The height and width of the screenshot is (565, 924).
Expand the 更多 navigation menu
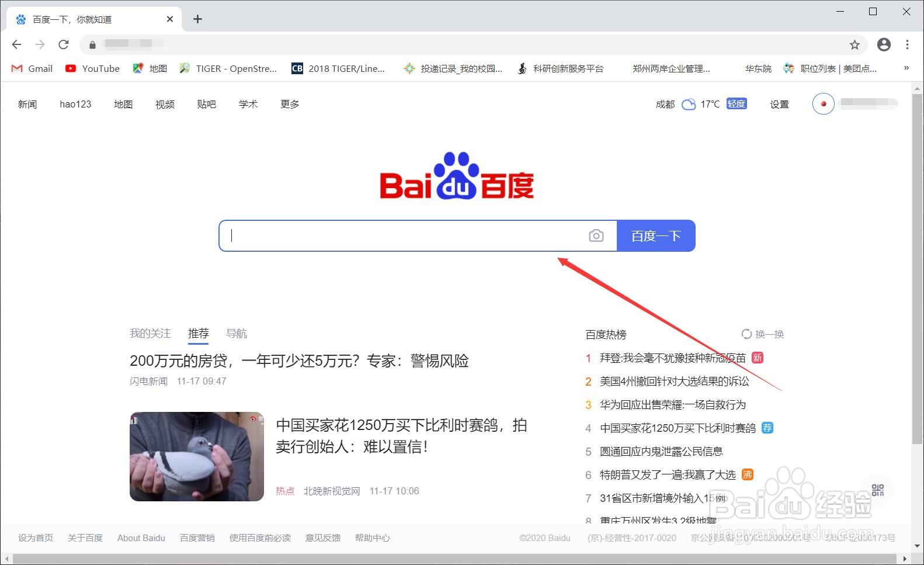pos(290,104)
